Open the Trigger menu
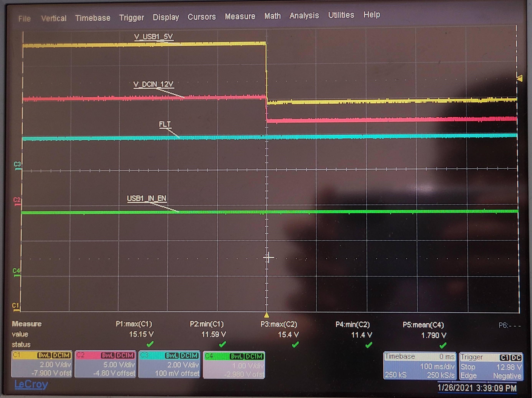 [132, 17]
